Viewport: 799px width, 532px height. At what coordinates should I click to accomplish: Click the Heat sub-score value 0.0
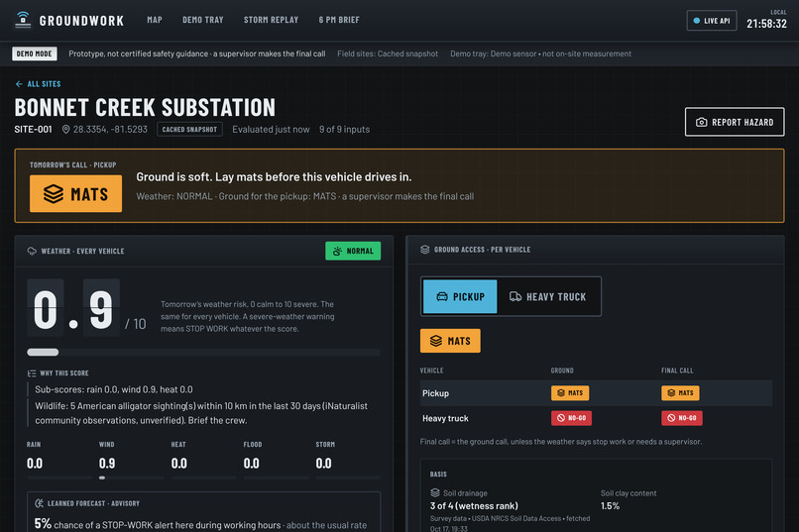point(178,464)
